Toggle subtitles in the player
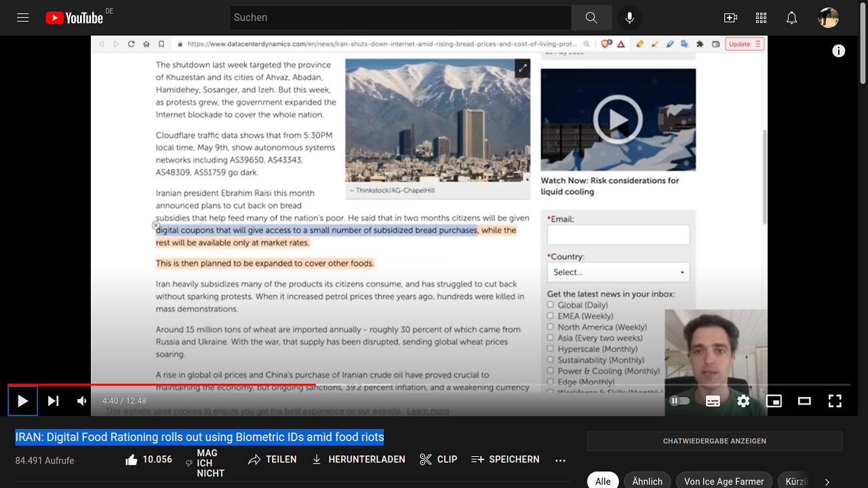Screen dimensions: 868x488 click(713, 401)
